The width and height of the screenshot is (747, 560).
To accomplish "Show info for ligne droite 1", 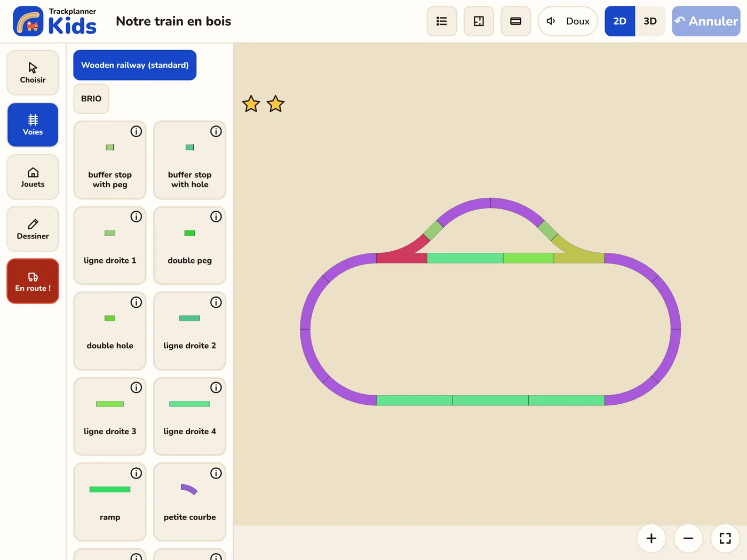I will [137, 217].
